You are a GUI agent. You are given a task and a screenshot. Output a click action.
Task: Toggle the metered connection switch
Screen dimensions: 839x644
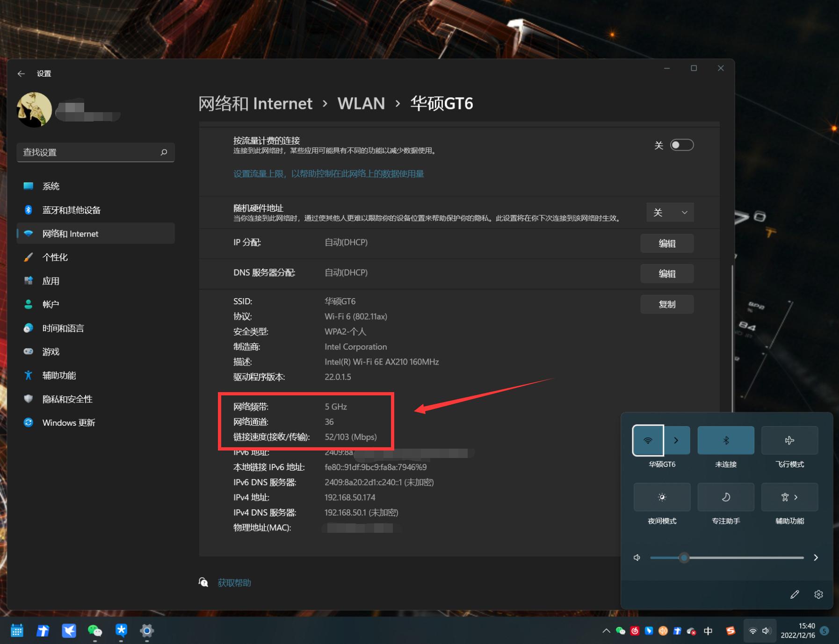[681, 145]
